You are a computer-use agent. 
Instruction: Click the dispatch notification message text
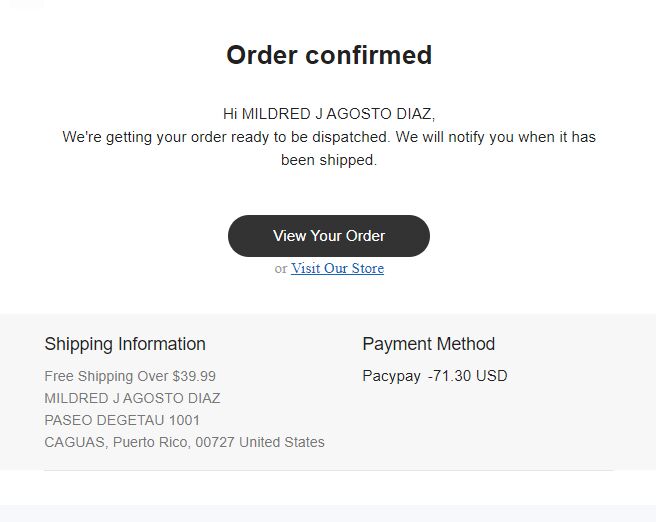coord(329,148)
